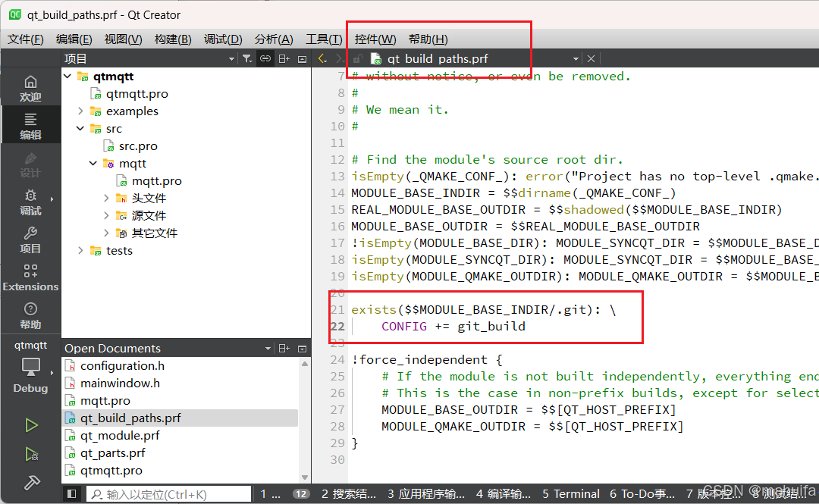
Task: Open the 视图(V) menu
Action: [124, 39]
